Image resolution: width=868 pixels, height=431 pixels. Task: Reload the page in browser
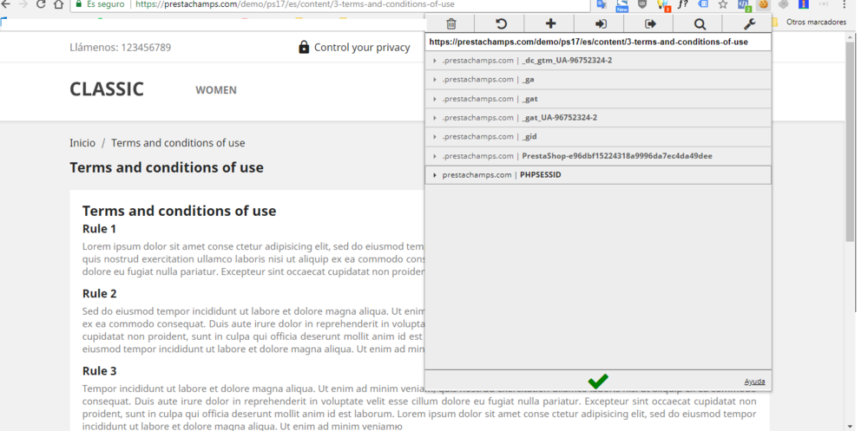[x=41, y=4]
